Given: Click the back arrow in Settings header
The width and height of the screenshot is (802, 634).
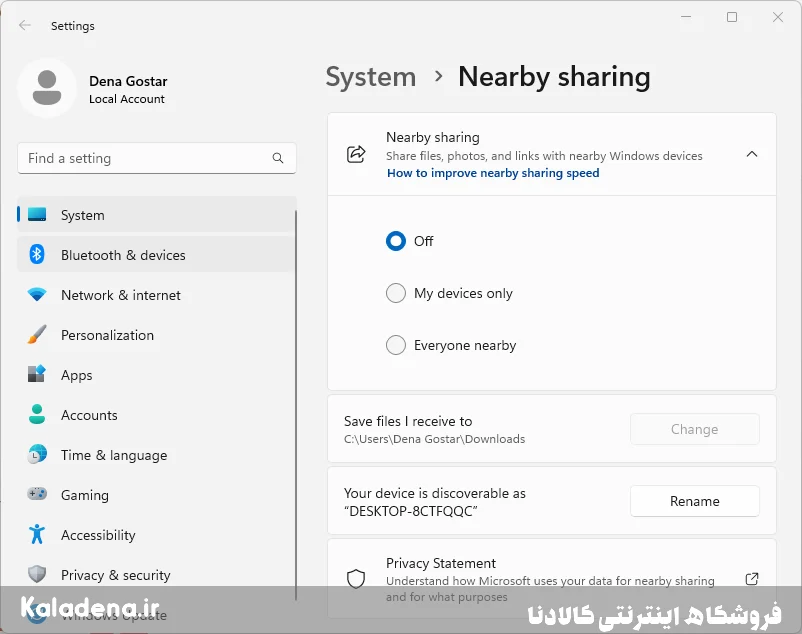Looking at the screenshot, I should [x=25, y=25].
